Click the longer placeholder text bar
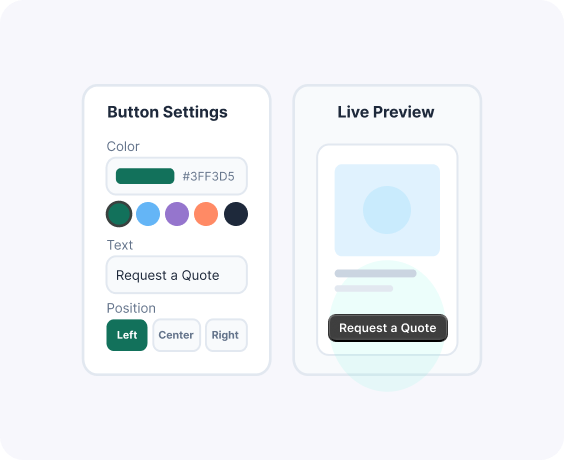 click(x=376, y=273)
